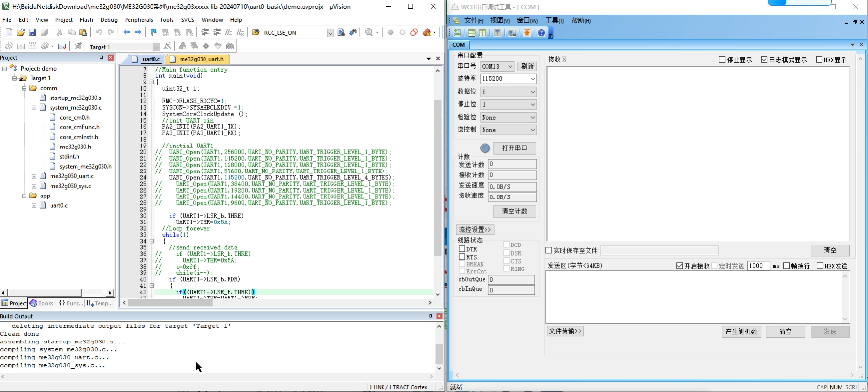
Task: Click the LOAD download to flash icon
Action: (x=78, y=46)
